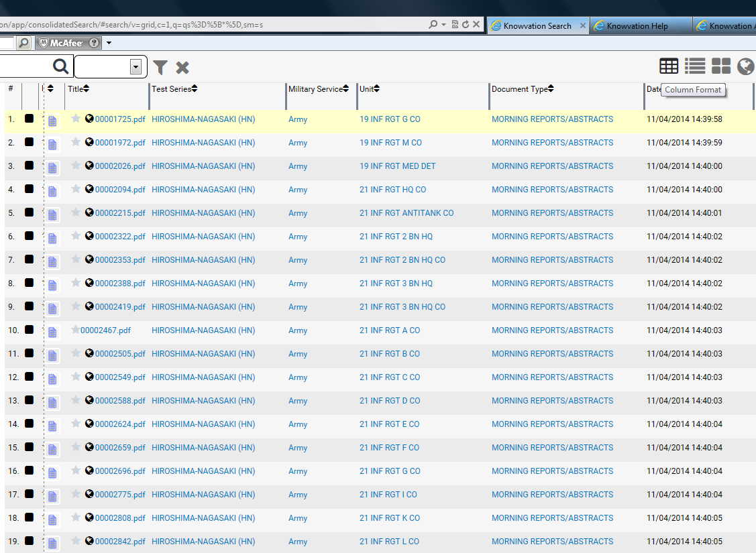Click the search magnifier icon
The image size is (756, 553).
pyautogui.click(x=61, y=66)
